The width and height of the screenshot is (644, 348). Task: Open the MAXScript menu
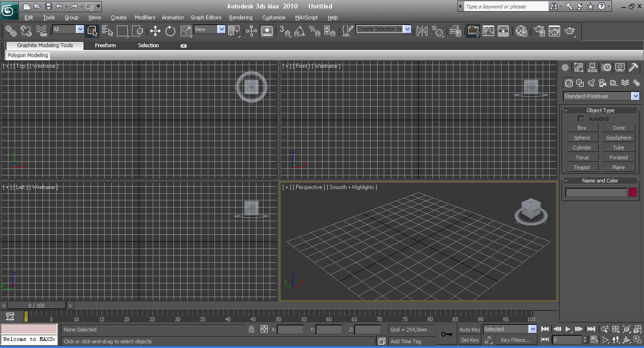click(x=306, y=17)
